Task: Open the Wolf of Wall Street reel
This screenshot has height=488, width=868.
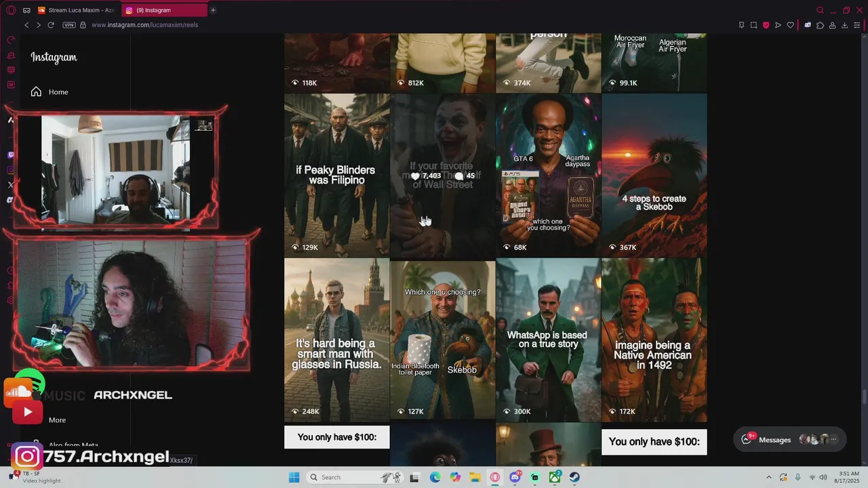Action: point(443,175)
